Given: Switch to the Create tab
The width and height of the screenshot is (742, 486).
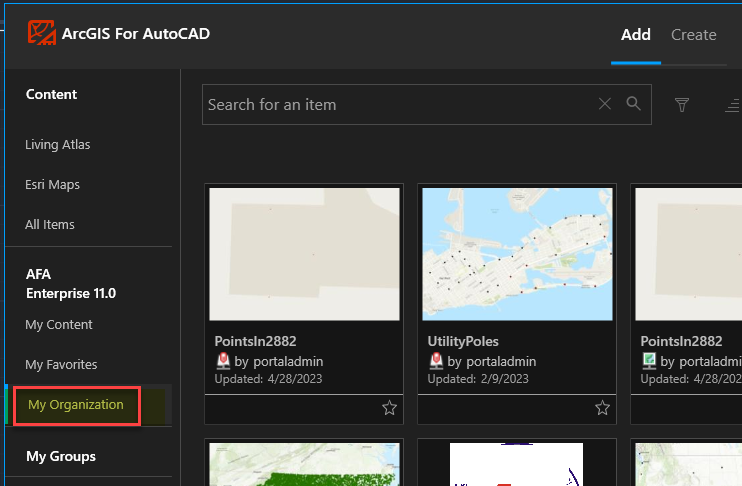Looking at the screenshot, I should click(x=693, y=35).
